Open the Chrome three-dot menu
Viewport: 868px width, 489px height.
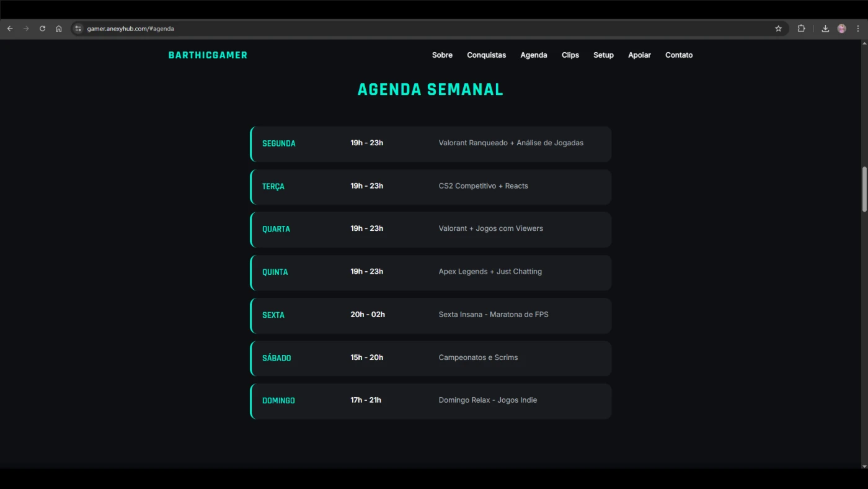tap(858, 29)
